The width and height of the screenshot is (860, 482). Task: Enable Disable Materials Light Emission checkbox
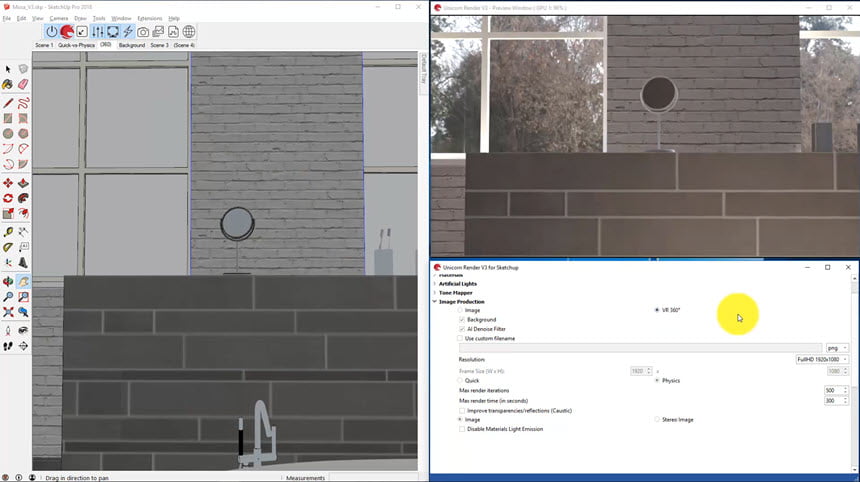pos(462,429)
